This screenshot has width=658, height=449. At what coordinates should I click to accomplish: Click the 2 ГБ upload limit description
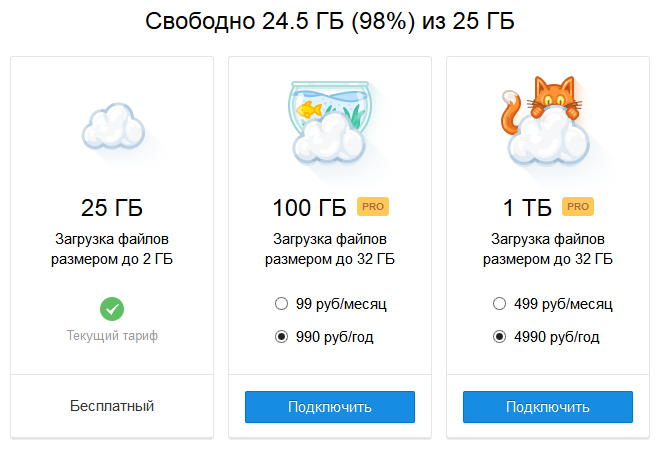coord(112,249)
